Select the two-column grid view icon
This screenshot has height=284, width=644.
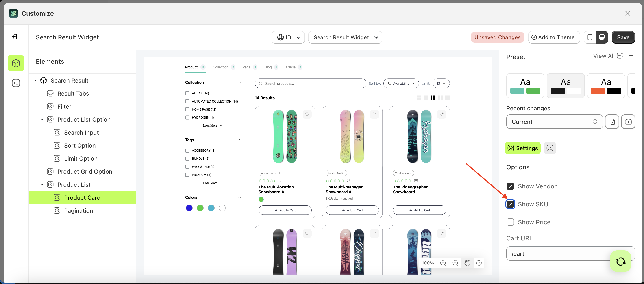point(426,98)
